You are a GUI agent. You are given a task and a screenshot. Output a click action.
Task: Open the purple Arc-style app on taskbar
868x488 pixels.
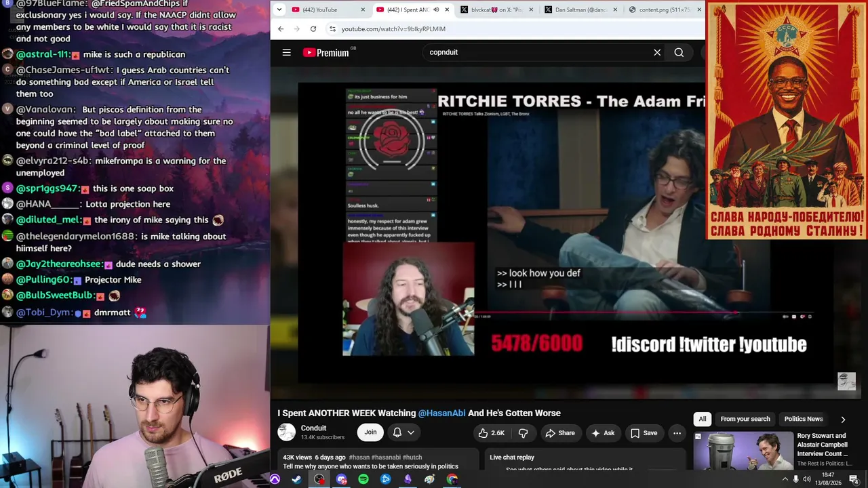click(275, 479)
